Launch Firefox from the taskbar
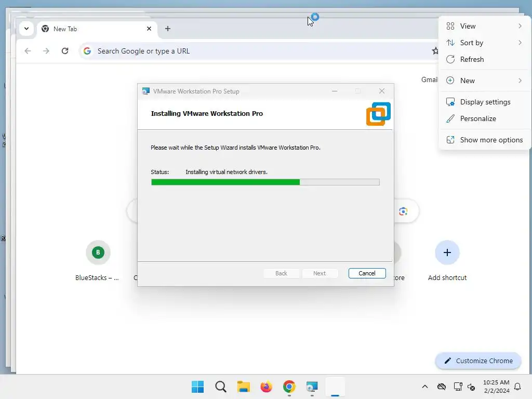532x399 pixels. pos(267,387)
